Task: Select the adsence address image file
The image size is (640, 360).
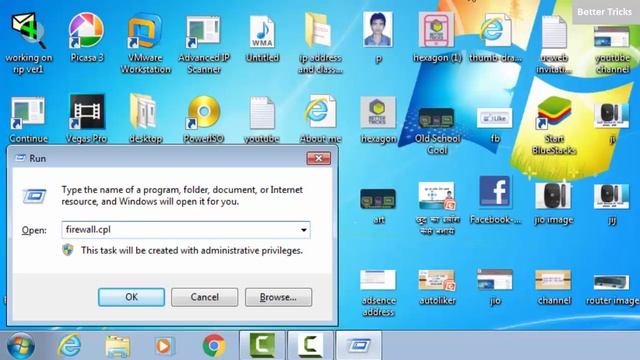Action: [x=378, y=293]
